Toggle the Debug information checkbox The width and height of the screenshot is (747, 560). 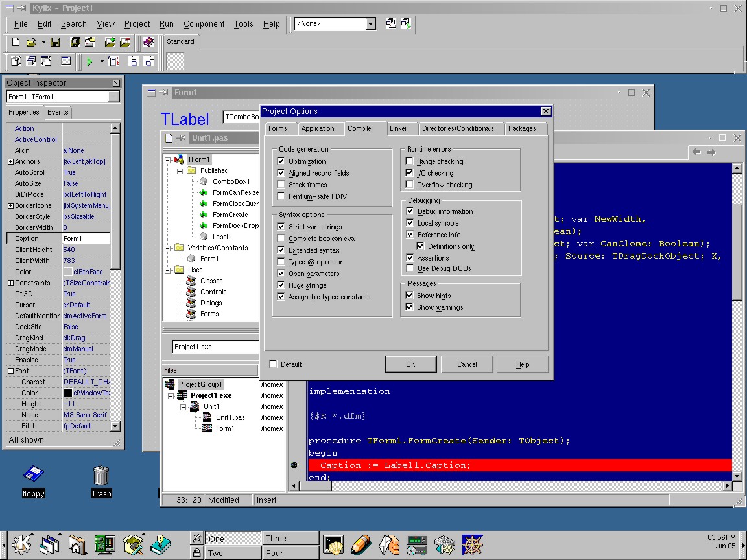tap(410, 211)
